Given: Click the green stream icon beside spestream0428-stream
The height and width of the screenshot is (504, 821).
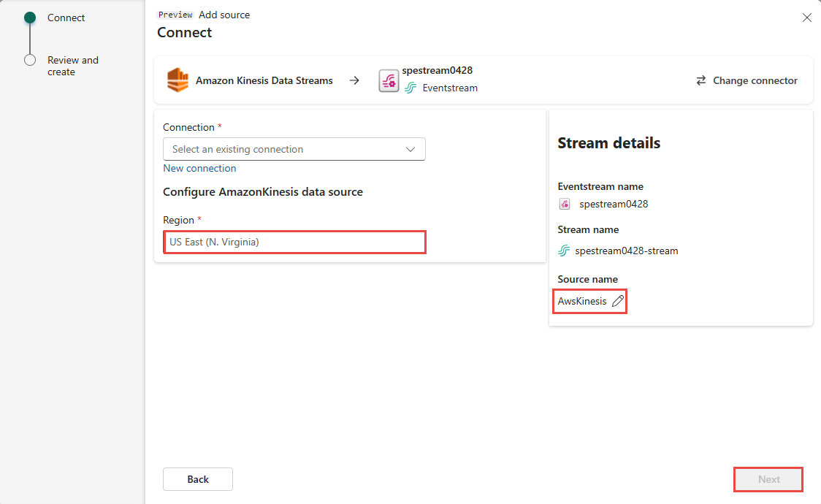Looking at the screenshot, I should click(563, 250).
